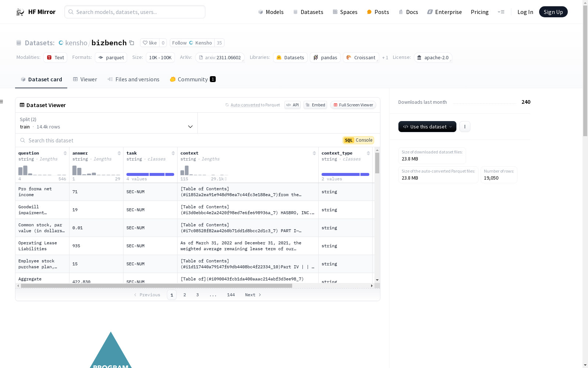This screenshot has width=588, height=368.
Task: Click the API button in Dataset Viewer
Action: click(x=293, y=105)
